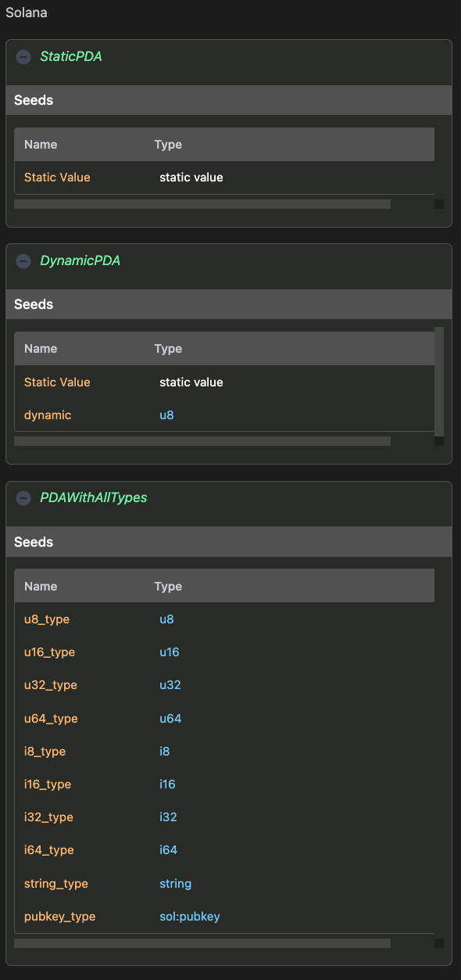Viewport: 461px width, 980px height.
Task: Click the Seeds header of DynamicPDA
Action: 34,304
